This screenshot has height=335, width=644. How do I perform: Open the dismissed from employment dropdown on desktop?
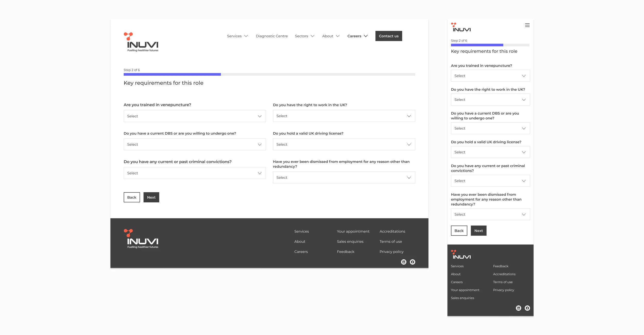pyautogui.click(x=344, y=177)
